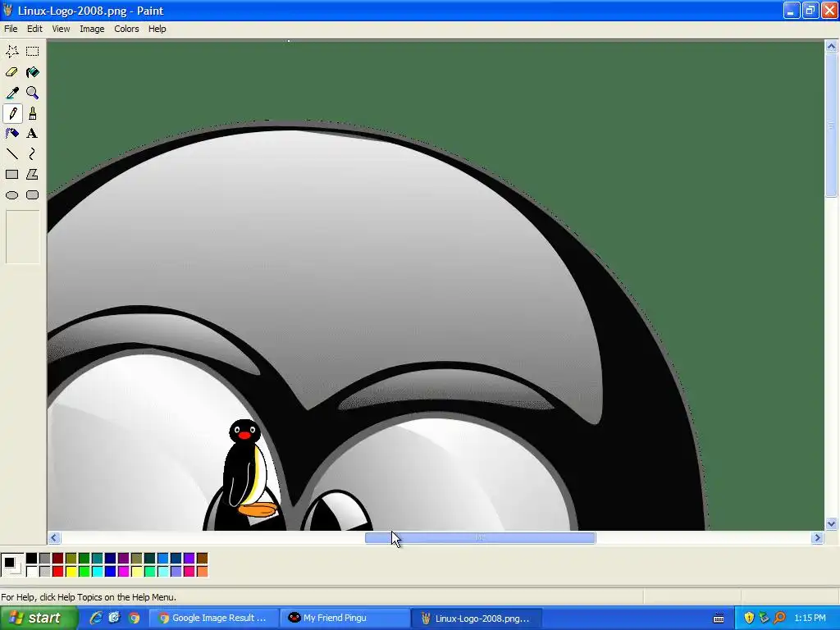Click the current foreground/background color box
Screen dimensions: 840x630
[11, 565]
